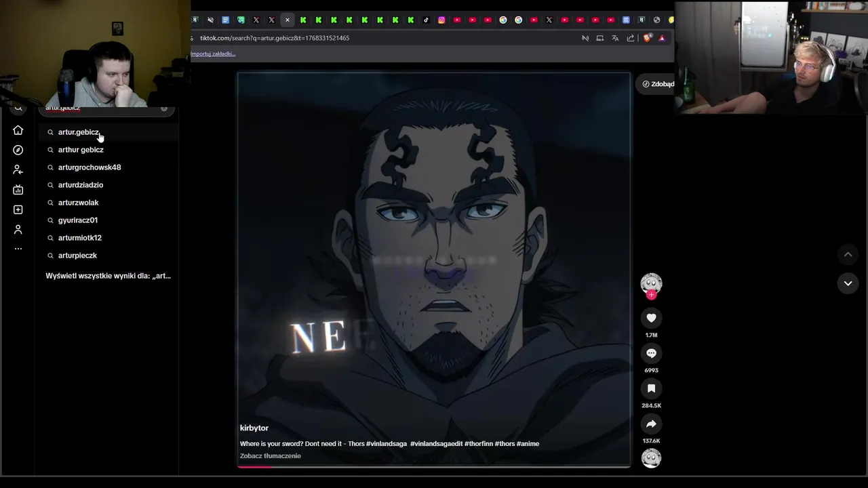The width and height of the screenshot is (868, 488).
Task: Go to previous video with the up chevron
Action: [848, 254]
